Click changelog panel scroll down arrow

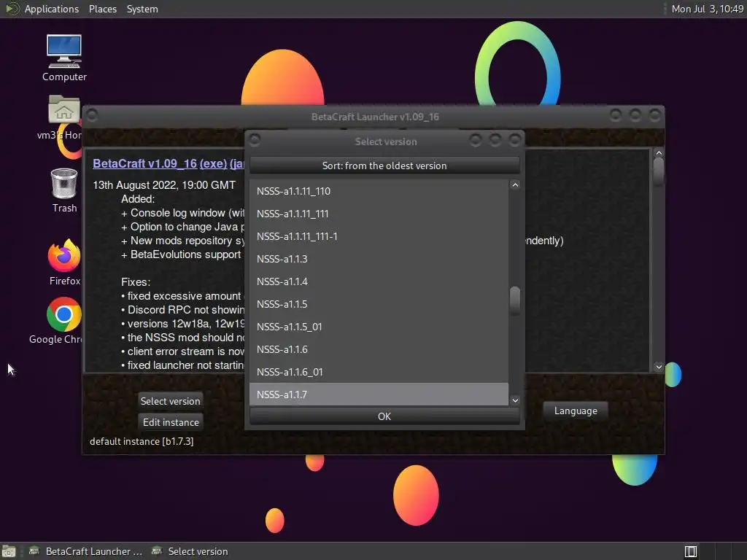click(x=659, y=367)
